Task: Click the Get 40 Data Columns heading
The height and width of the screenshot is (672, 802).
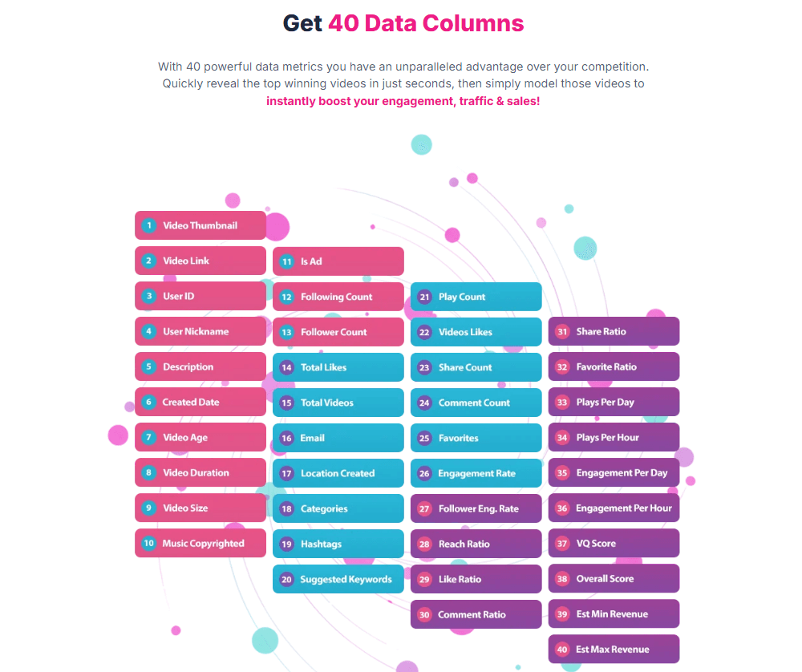Action: pyautogui.click(x=403, y=23)
